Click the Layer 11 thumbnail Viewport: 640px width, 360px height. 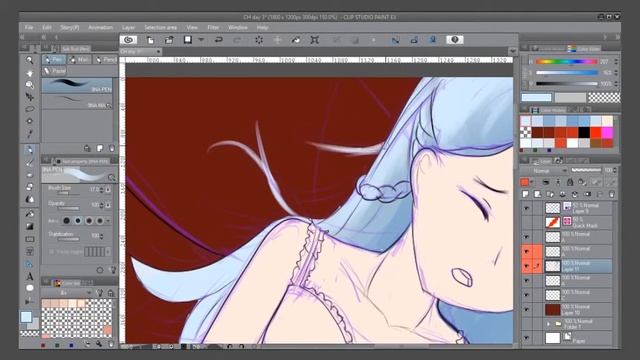coord(553,266)
